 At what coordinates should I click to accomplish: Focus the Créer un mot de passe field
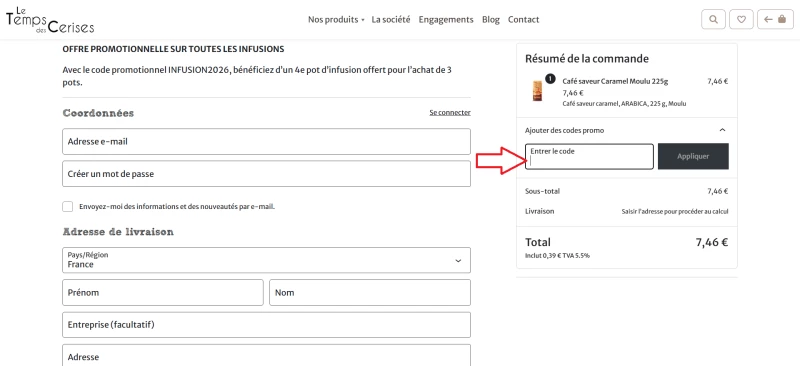point(266,174)
